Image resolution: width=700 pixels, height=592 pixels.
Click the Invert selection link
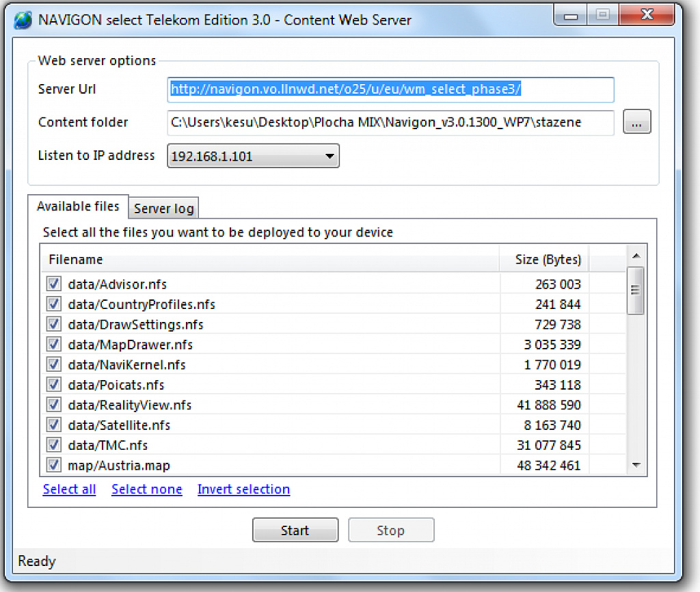pyautogui.click(x=244, y=489)
